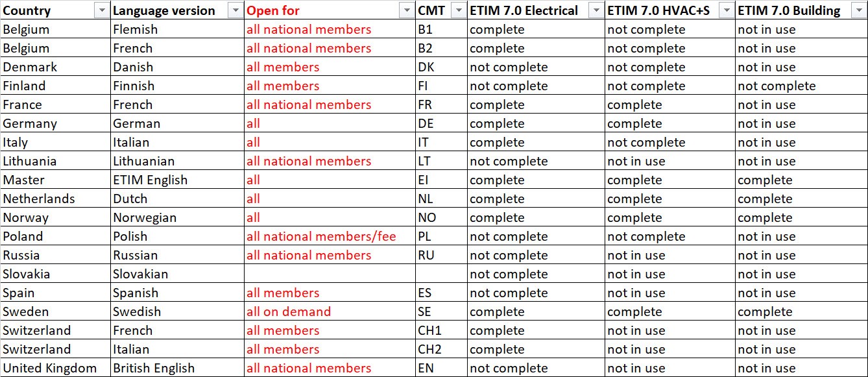This screenshot has height=377, width=868.
Task: Select the empty Open for cell for Slovakia
Action: click(x=330, y=274)
